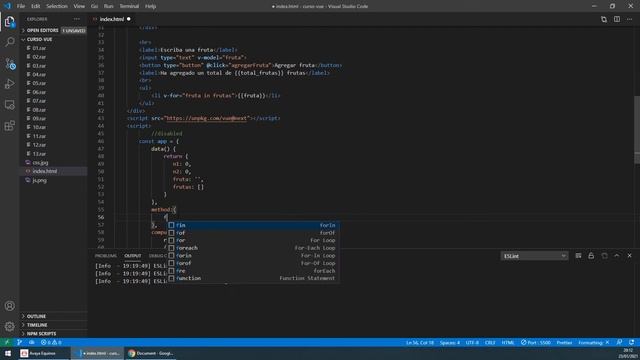Split the editor to the right

[617, 19]
